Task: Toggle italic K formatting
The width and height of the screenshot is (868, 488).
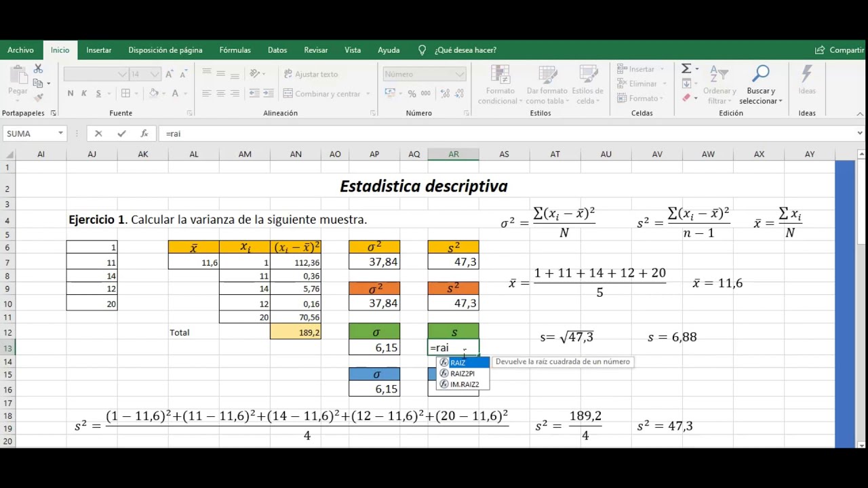Action: 84,94
